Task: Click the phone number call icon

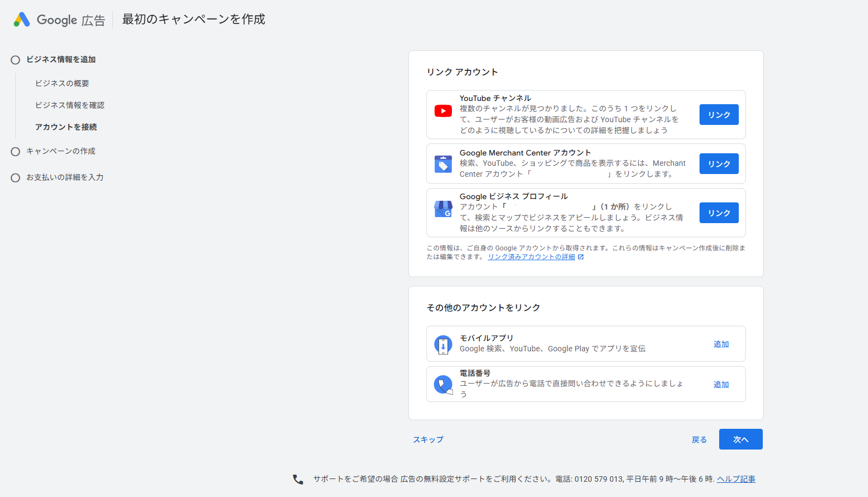Action: [443, 385]
